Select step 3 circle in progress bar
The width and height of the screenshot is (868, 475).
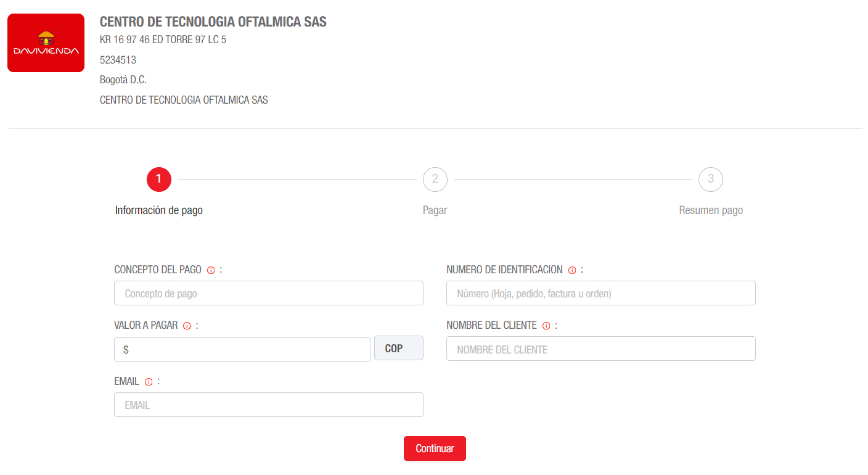(711, 180)
